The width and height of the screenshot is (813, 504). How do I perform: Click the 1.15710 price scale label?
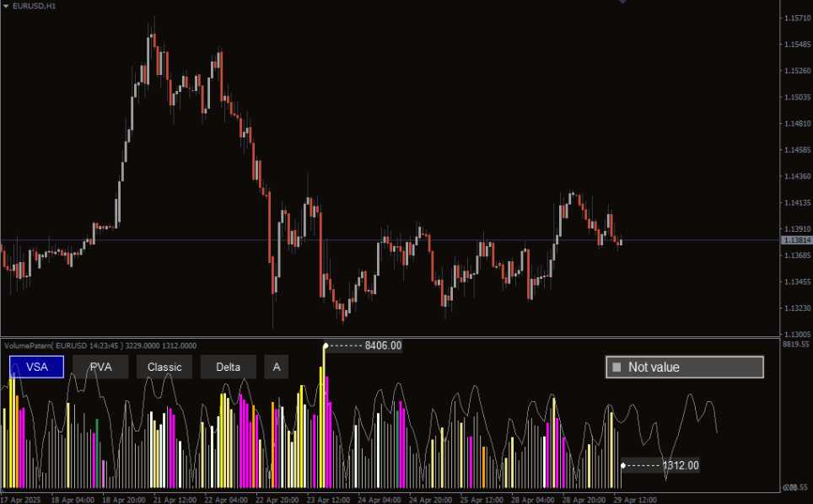(796, 18)
